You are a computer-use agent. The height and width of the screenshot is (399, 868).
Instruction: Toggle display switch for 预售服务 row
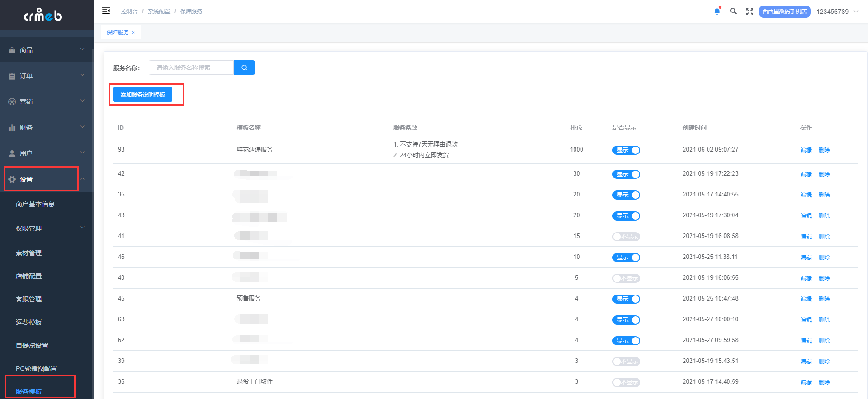click(x=626, y=299)
